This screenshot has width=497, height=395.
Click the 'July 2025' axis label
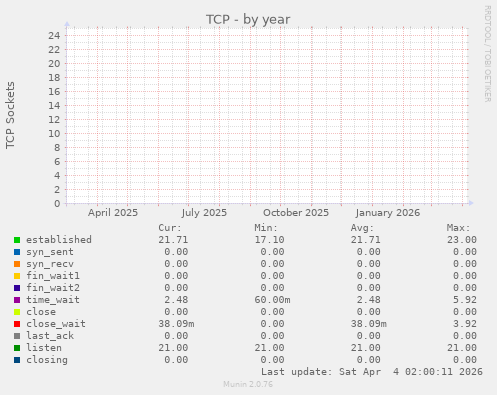coord(204,213)
